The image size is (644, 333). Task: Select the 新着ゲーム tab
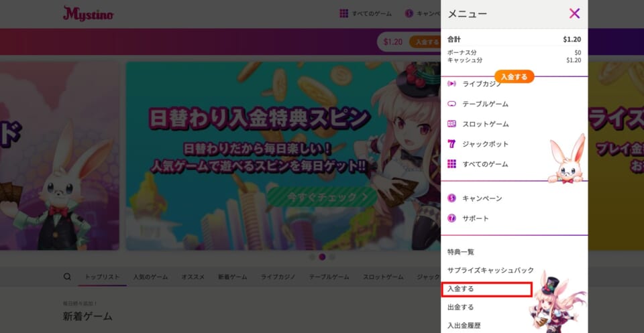coord(233,277)
